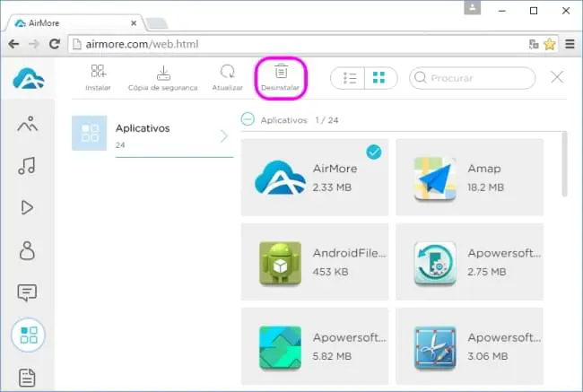This screenshot has width=583, height=392.
Task: Go back with browser back arrow
Action: (x=13, y=44)
